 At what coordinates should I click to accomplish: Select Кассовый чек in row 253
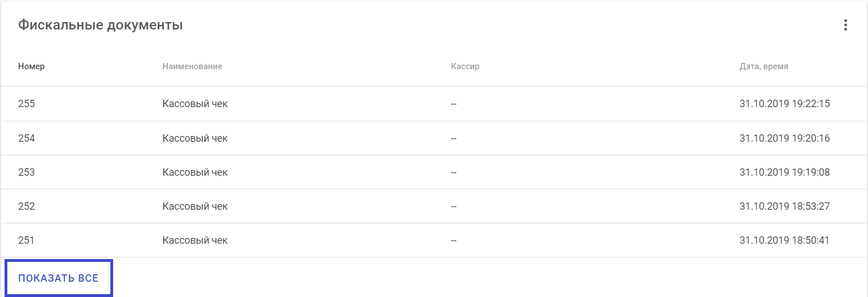pos(195,172)
